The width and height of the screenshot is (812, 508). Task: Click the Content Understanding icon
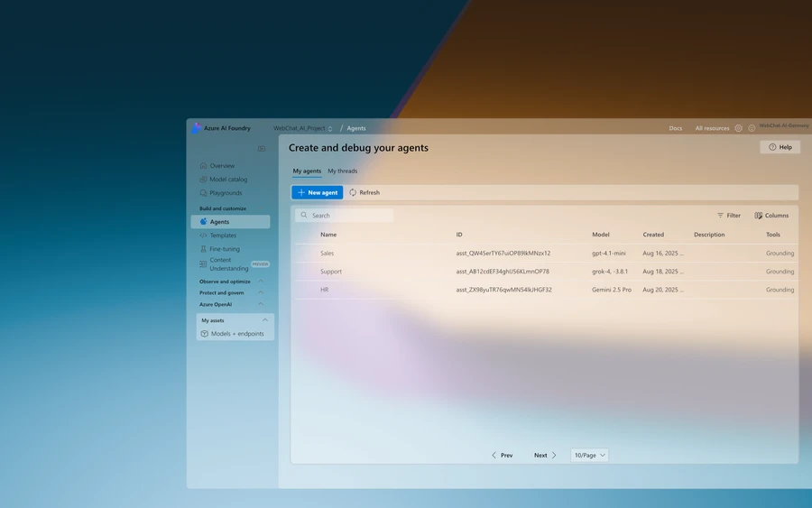(203, 264)
